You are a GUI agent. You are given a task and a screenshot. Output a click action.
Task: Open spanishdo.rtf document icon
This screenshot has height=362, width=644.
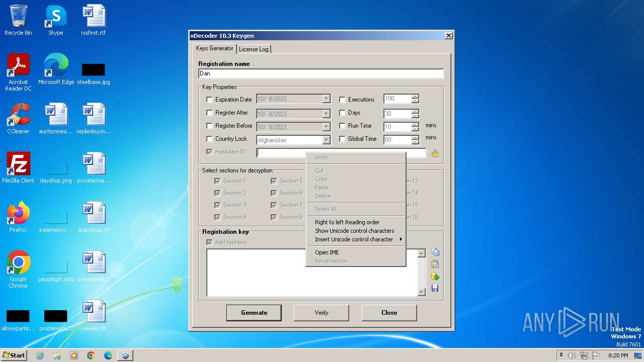click(94, 217)
